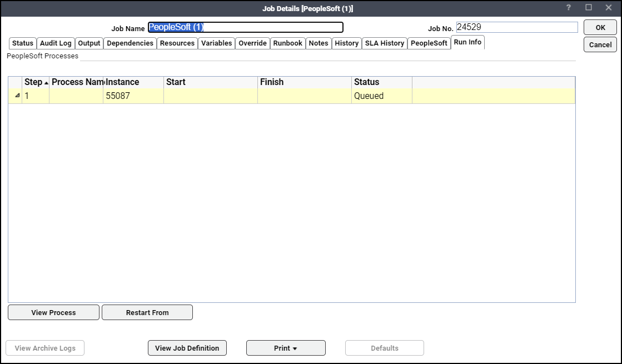Select the Run Info tab
Image resolution: width=622 pixels, height=364 pixels.
tap(467, 42)
